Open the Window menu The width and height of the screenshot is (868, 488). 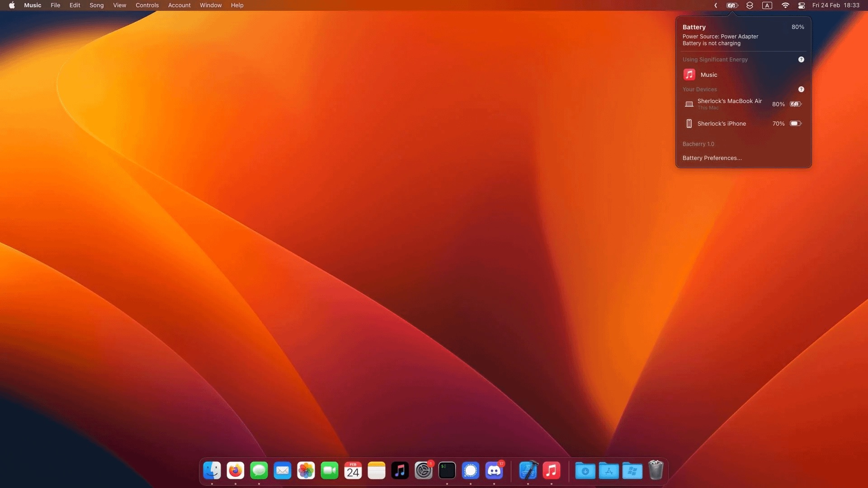tap(211, 5)
